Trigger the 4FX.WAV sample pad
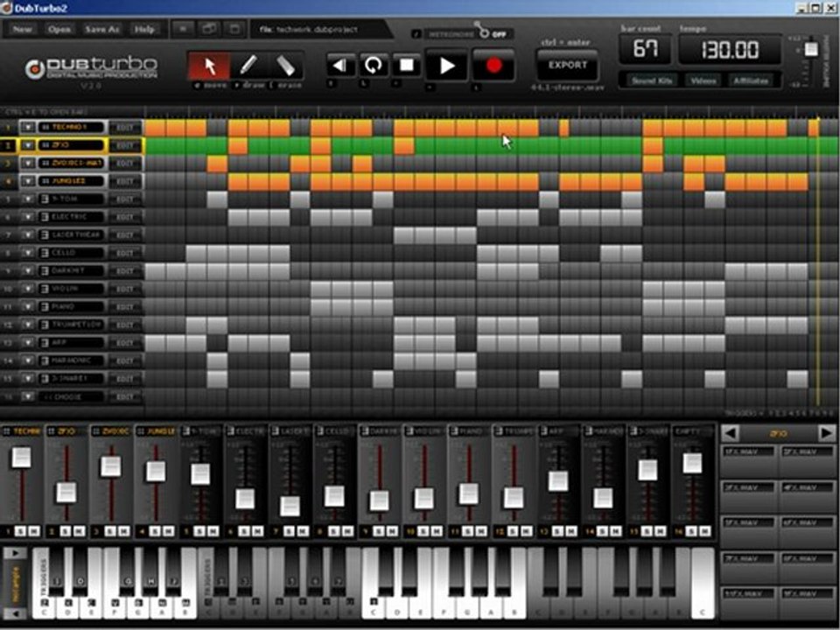The width and height of the screenshot is (840, 630). click(806, 497)
